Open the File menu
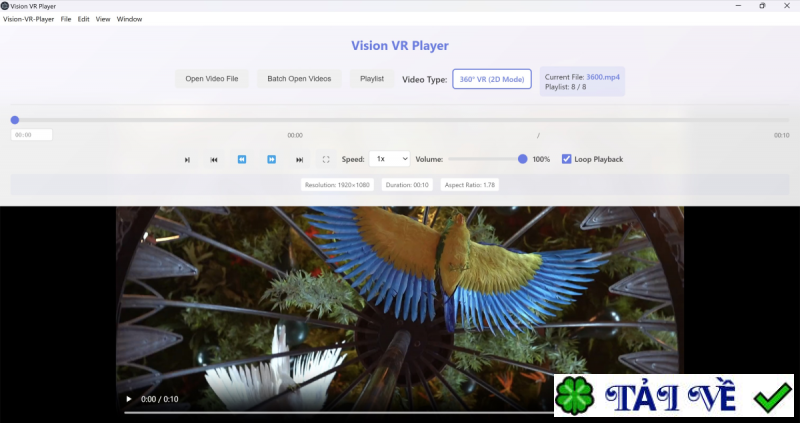 66,19
